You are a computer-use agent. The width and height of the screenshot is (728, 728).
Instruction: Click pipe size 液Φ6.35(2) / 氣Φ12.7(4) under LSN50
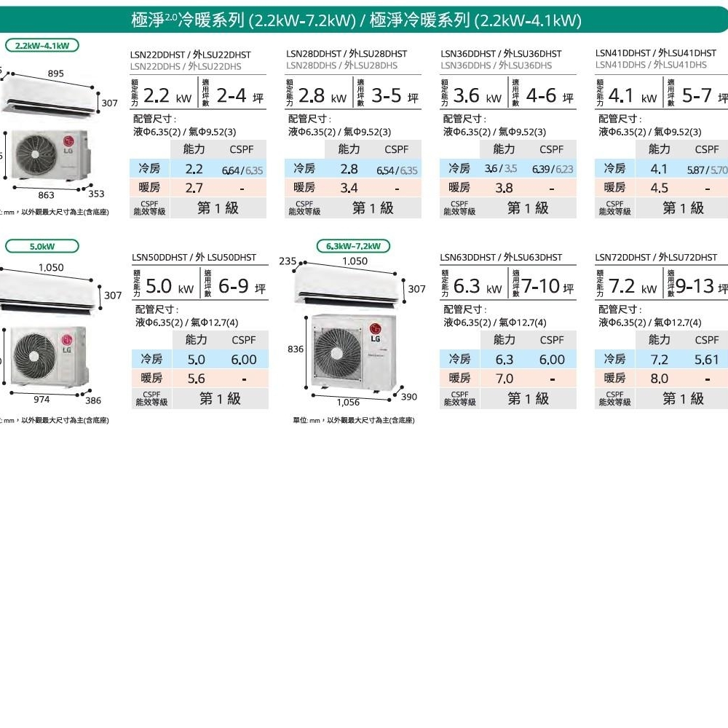tap(186, 323)
